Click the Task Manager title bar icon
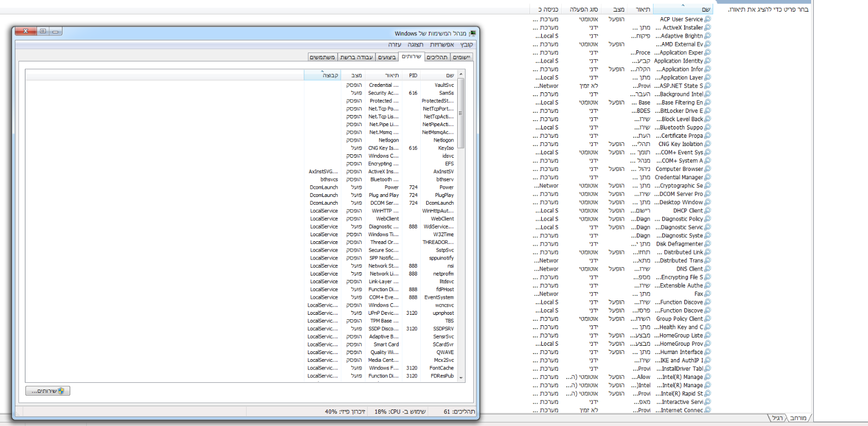Image resolution: width=868 pixels, height=426 pixels. 472,33
